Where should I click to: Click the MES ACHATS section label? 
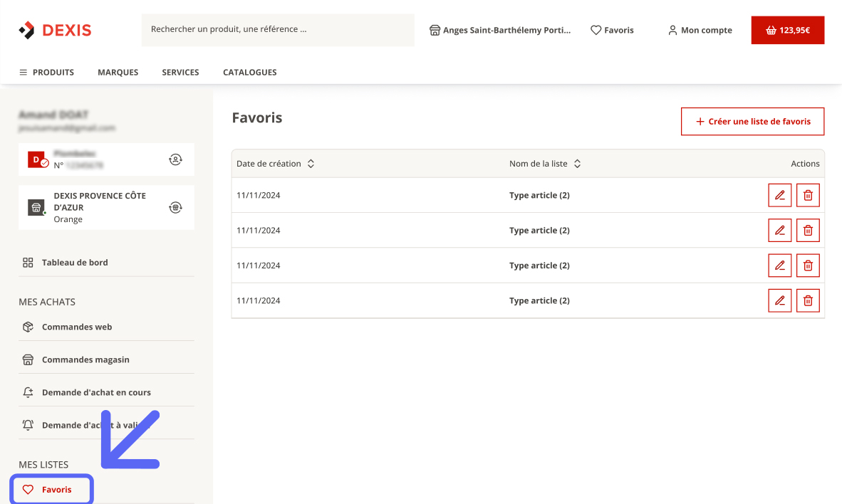[x=47, y=302]
